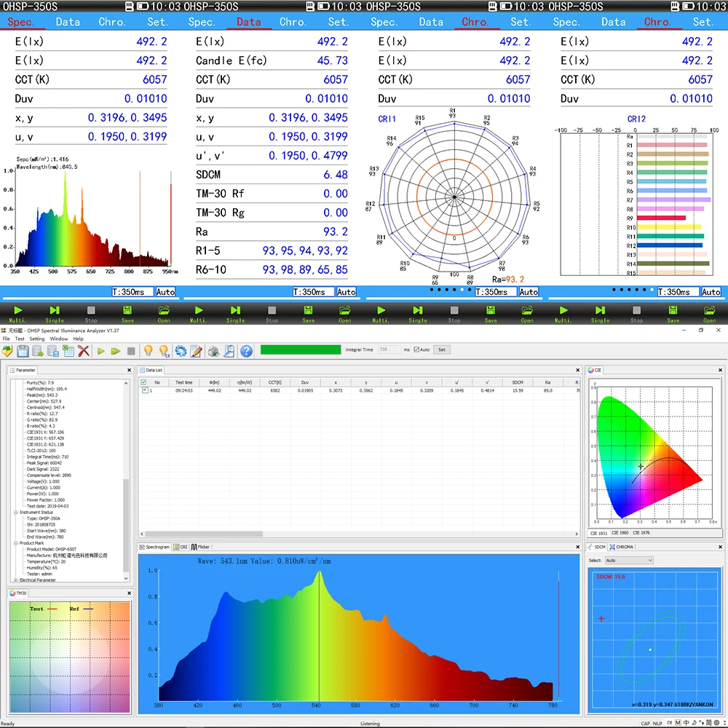
Task: Click the printer toolbar icon
Action: point(213,351)
